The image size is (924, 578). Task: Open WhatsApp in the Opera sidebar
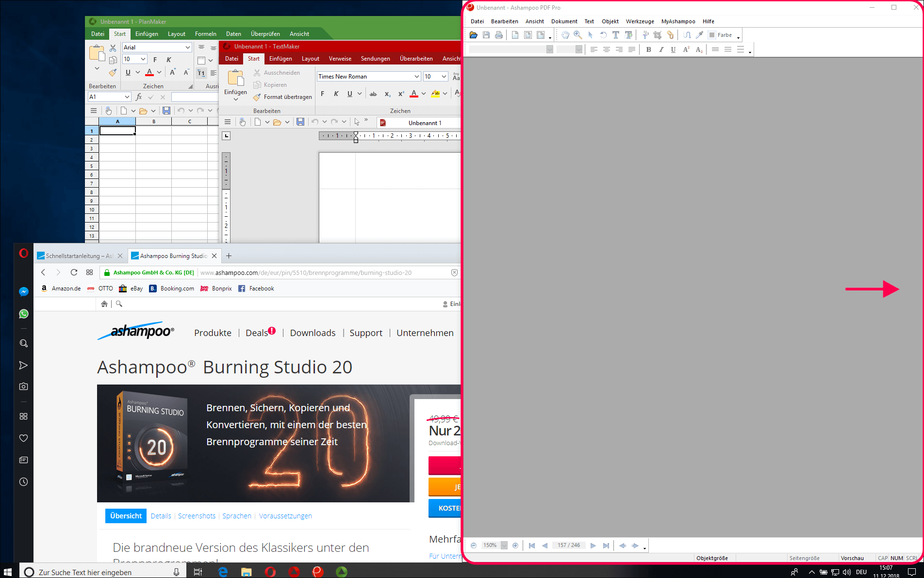[x=23, y=314]
